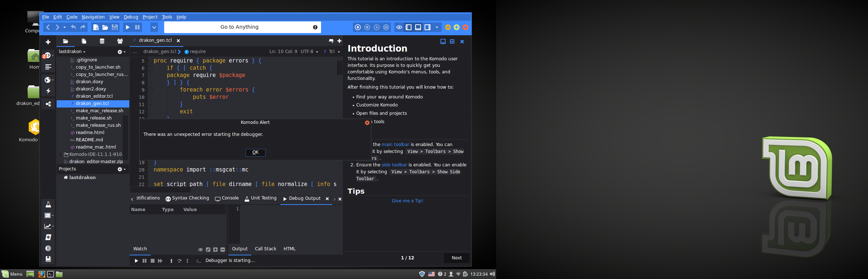Open the Places gear settings dropdown
Image resolution: width=868 pixels, height=279 pixels.
[x=121, y=52]
